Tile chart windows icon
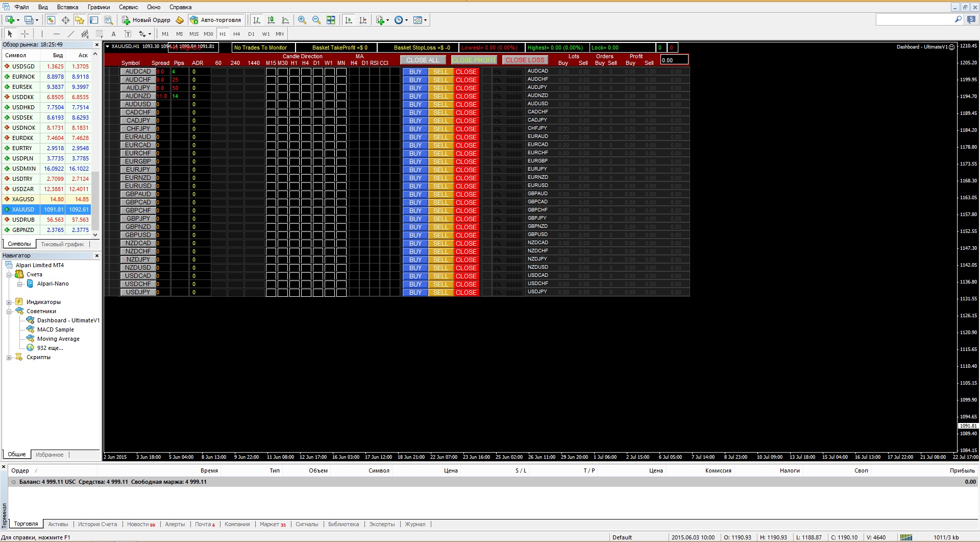The image size is (980, 542). pyautogui.click(x=331, y=20)
